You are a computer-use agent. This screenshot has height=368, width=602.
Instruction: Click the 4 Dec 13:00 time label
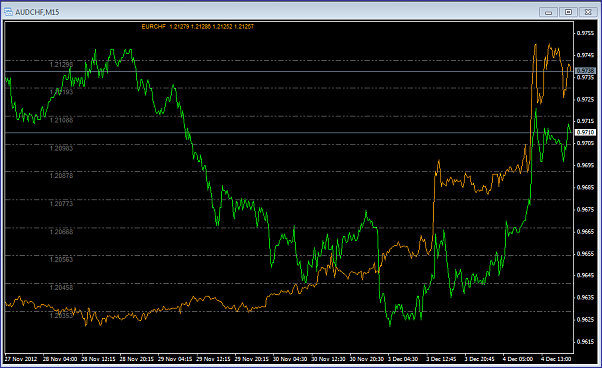pos(556,359)
